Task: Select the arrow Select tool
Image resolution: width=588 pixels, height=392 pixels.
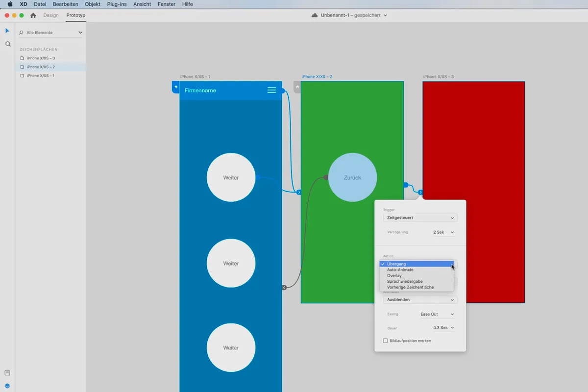Action: [x=7, y=31]
